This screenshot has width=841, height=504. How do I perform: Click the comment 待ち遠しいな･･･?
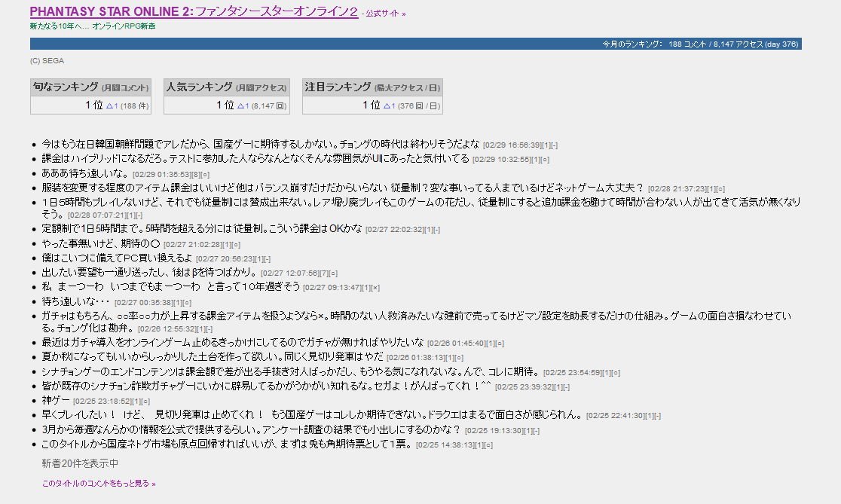75,301
